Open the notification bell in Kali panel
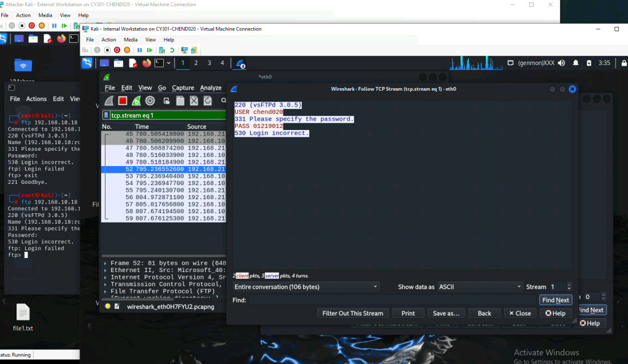This screenshot has width=628, height=364. pyautogui.click(x=575, y=63)
